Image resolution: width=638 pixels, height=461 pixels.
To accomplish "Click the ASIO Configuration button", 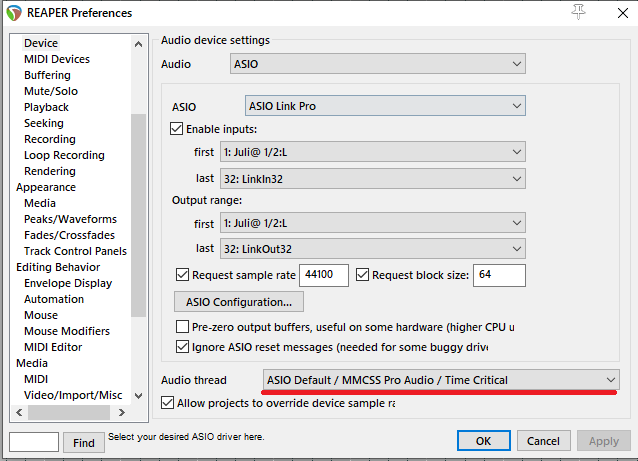I will tap(238, 301).
